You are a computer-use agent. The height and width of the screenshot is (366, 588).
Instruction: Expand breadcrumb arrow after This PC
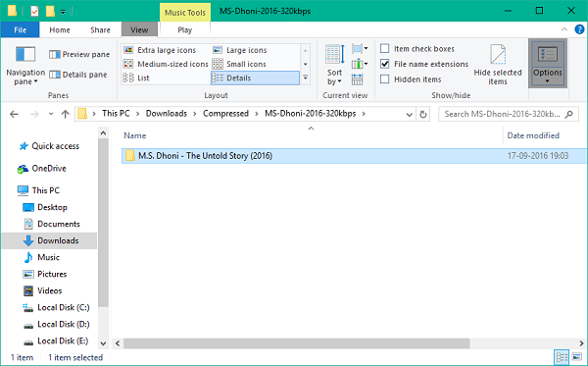[x=137, y=114]
